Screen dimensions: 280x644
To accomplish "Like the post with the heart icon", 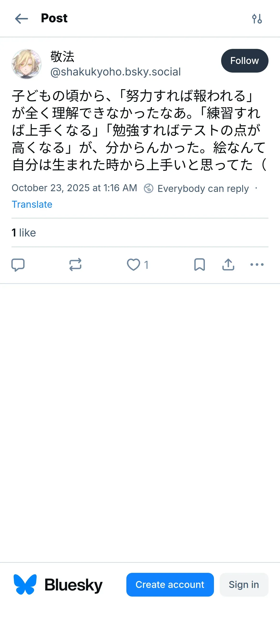I will (134, 264).
